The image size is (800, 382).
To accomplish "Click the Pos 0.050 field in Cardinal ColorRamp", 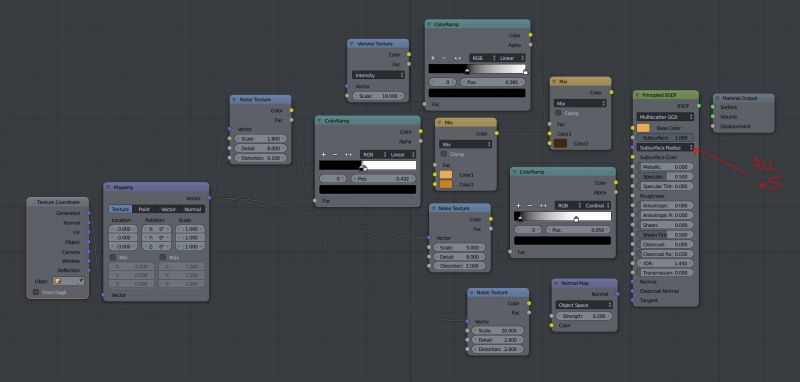I will [579, 230].
